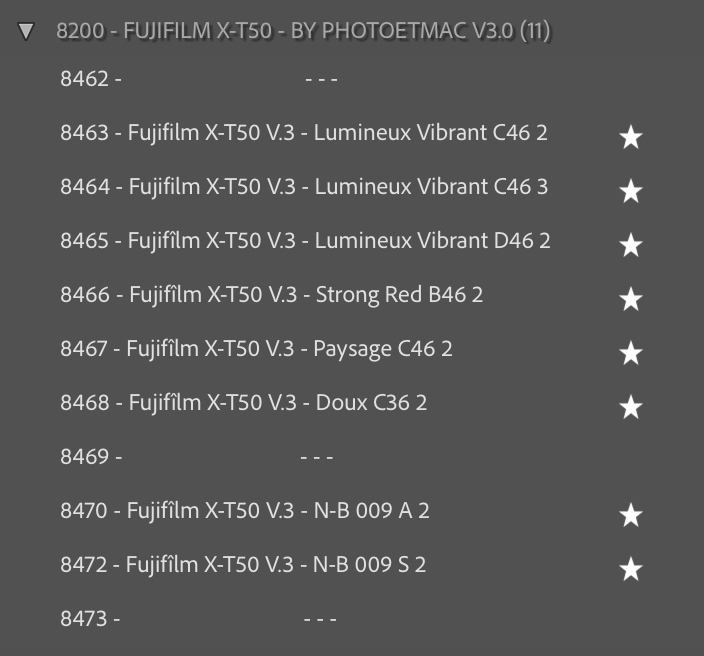Click favorite star for Lumineux Vibrant C46 2
This screenshot has height=656, width=704.
[x=630, y=137]
